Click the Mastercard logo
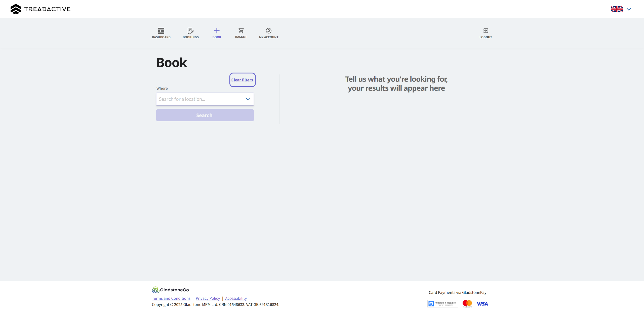This screenshot has width=644, height=317. [467, 304]
